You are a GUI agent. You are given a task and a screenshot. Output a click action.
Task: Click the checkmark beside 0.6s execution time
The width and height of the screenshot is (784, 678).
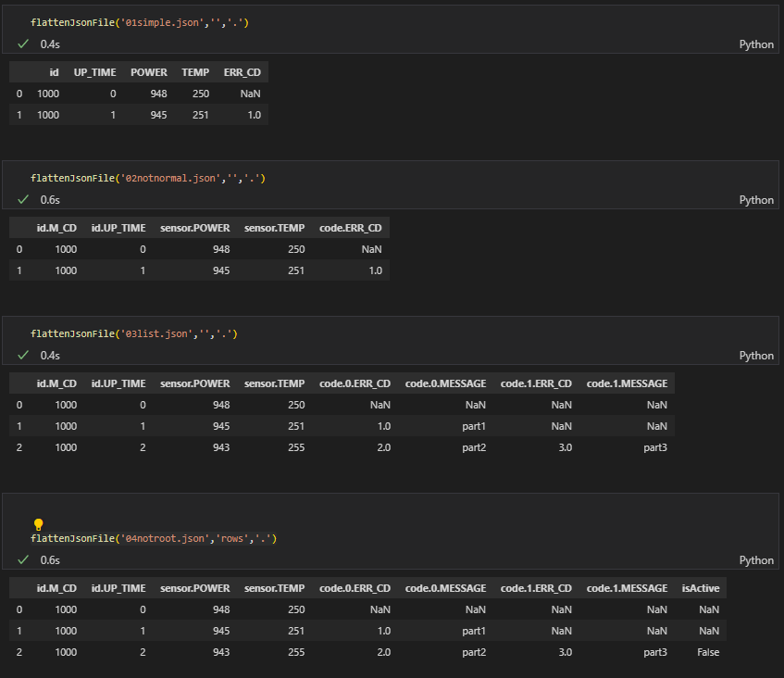pyautogui.click(x=23, y=199)
